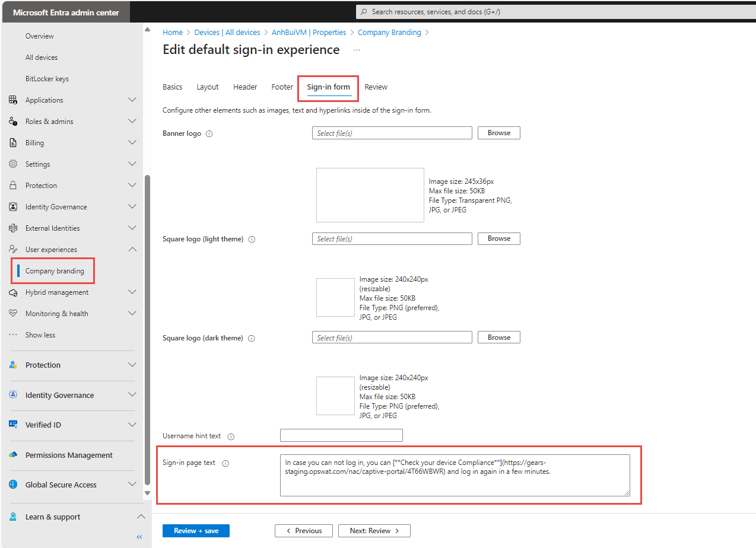Screen dimensions: 756x548
Task: Click the Previous button
Action: click(x=303, y=531)
